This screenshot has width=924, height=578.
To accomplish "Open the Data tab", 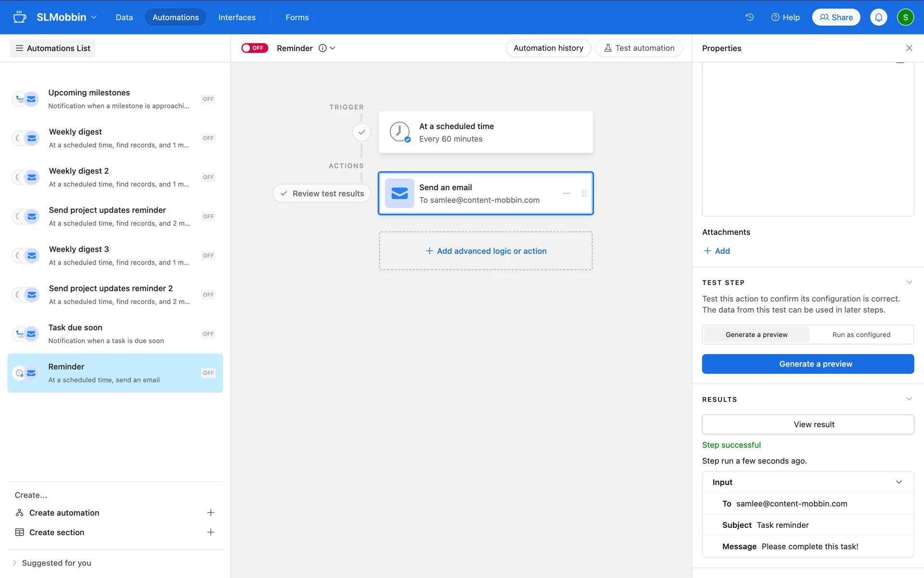I will tap(124, 17).
